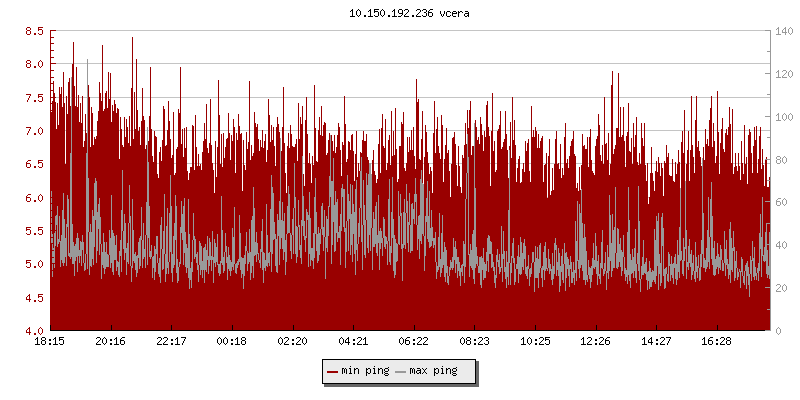Click the 08:23 time axis label
The height and width of the screenshot is (400, 800).
tap(474, 342)
